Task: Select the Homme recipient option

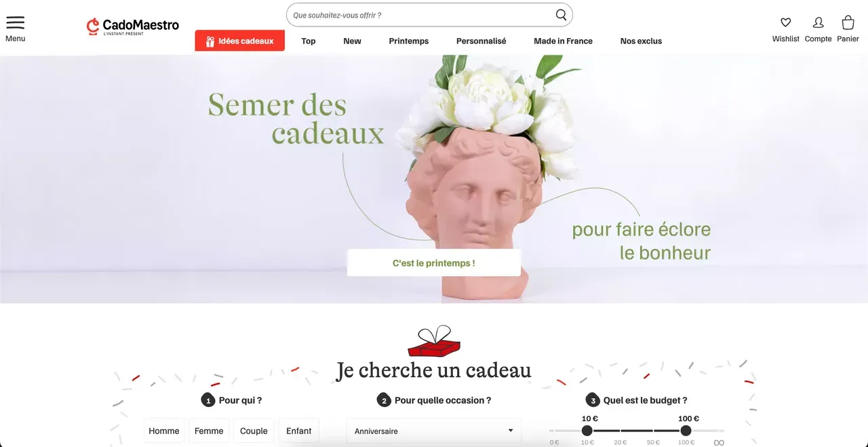Action: 164,431
